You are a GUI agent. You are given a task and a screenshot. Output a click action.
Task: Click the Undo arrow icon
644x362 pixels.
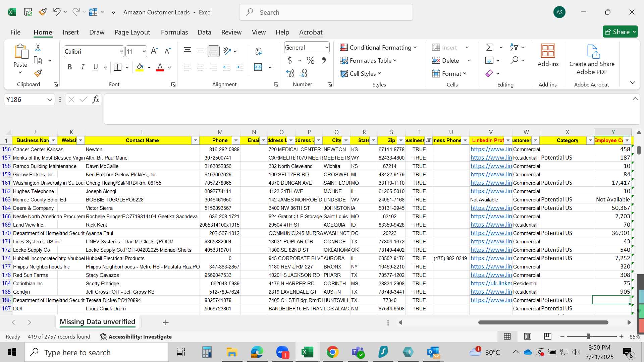(x=56, y=12)
